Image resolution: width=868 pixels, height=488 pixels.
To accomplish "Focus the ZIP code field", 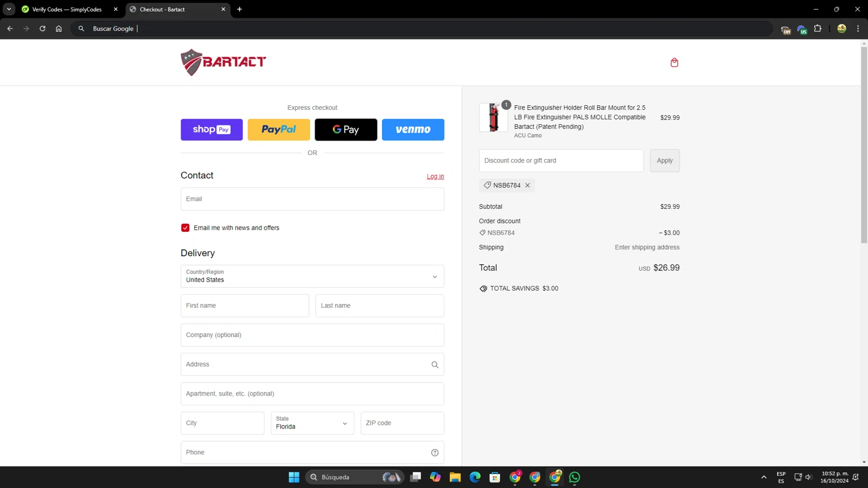I will point(402,423).
